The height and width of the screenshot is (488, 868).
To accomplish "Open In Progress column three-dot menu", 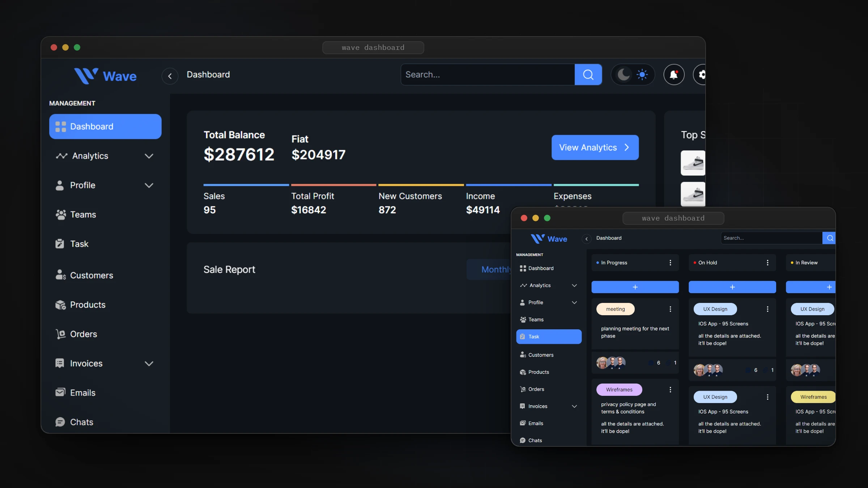I will [x=670, y=262].
